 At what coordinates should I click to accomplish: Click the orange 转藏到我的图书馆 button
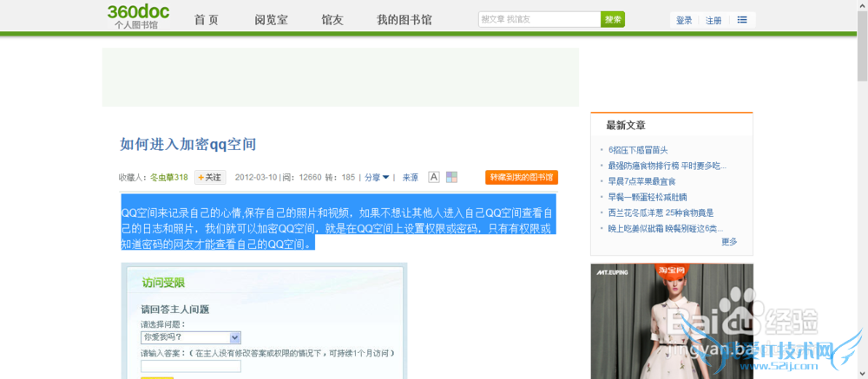[522, 178]
